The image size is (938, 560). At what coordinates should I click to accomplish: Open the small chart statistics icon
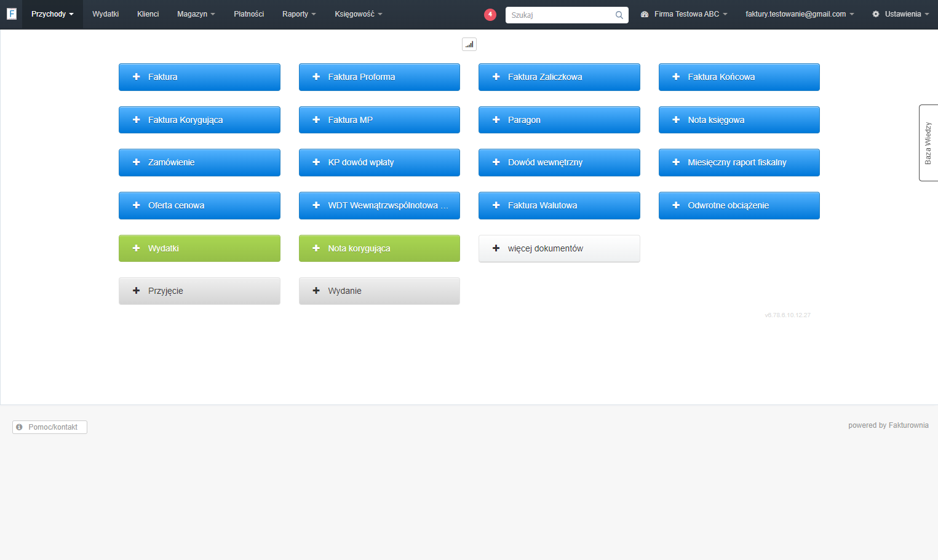pos(469,44)
